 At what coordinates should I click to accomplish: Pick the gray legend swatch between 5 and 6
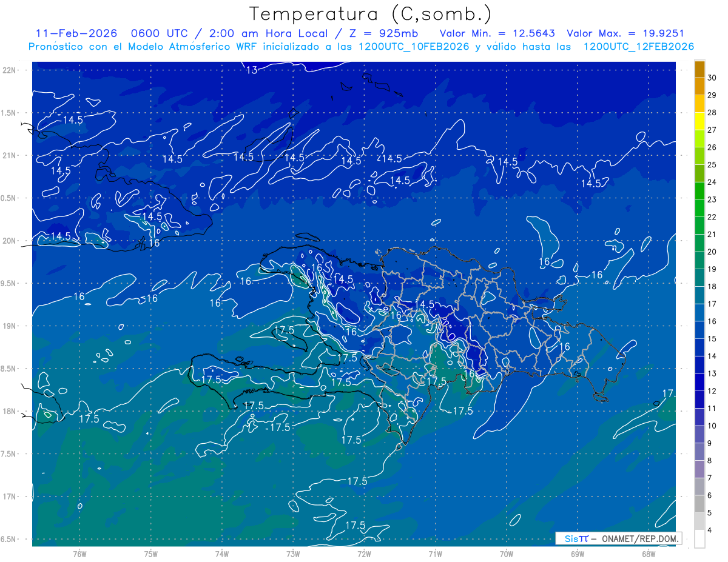click(699, 504)
